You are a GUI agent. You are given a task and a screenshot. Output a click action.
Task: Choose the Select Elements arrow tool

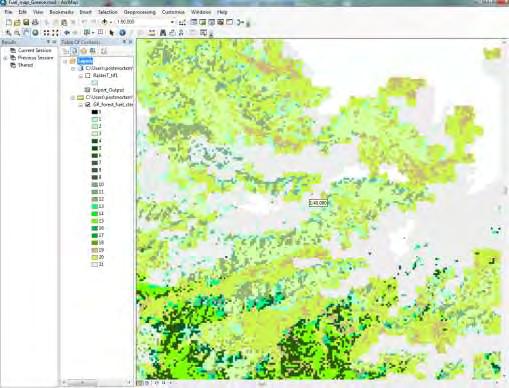coord(112,33)
